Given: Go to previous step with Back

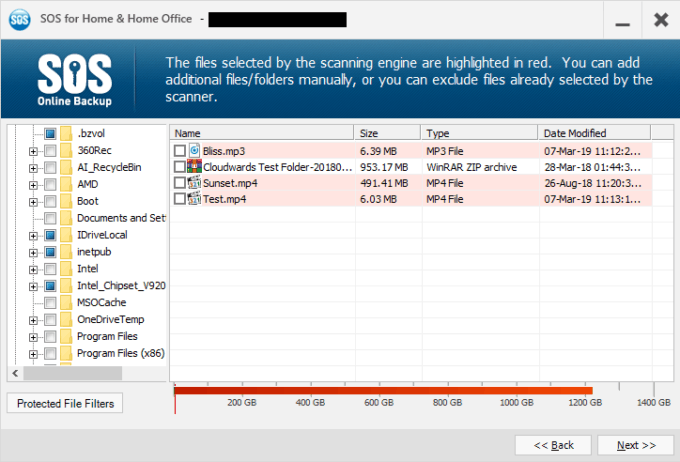Looking at the screenshot, I should point(553,446).
